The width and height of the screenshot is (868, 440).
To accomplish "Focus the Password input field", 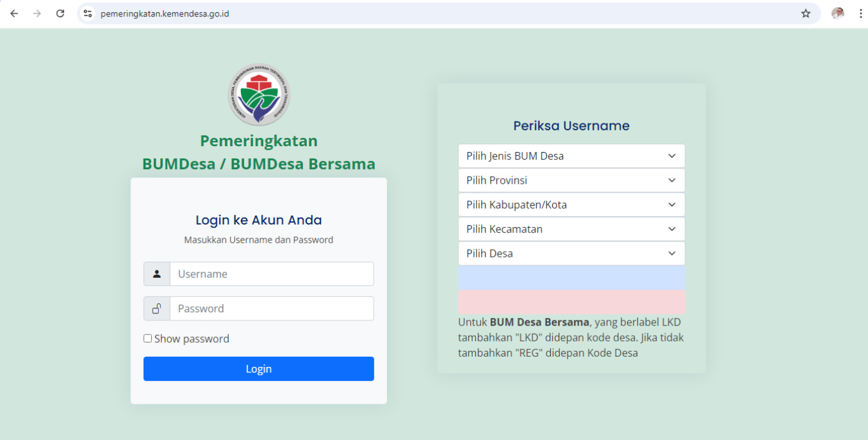I will point(272,308).
